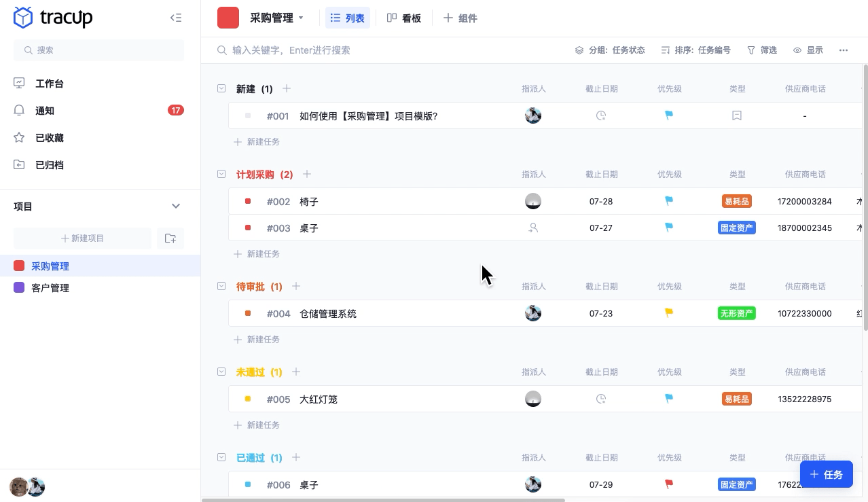This screenshot has width=868, height=502.
Task: Switch to the 看板 view tab
Action: tap(404, 18)
